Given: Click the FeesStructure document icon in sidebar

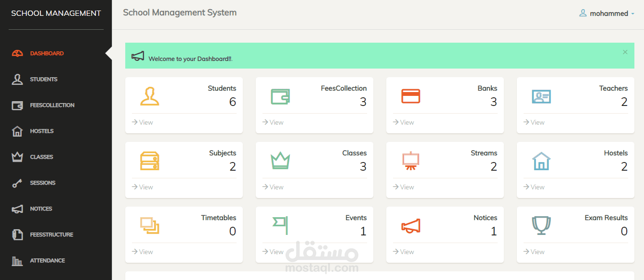Looking at the screenshot, I should pos(17,234).
